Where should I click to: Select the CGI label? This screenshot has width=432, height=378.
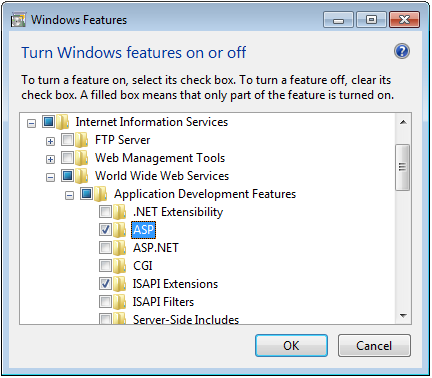(143, 266)
